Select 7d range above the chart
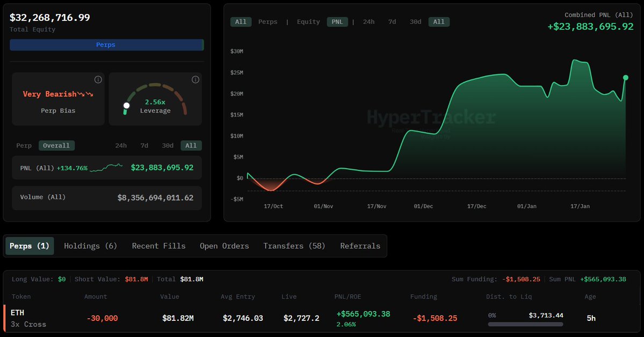Viewport: 644px width, 337px height. click(392, 22)
